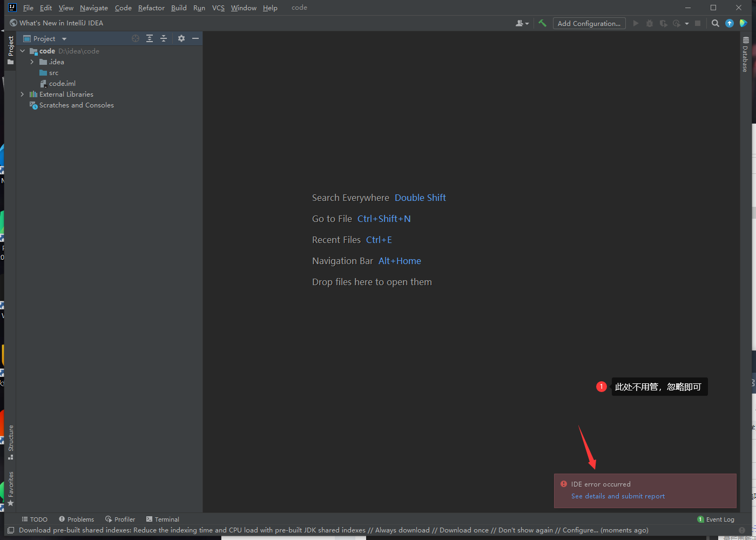Click Select Opened File crosshair icon
Image resolution: width=756 pixels, height=540 pixels.
[x=136, y=38]
